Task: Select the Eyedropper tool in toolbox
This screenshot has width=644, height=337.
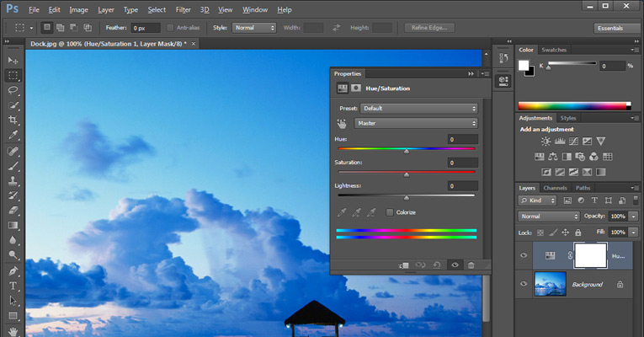Action: tap(13, 135)
